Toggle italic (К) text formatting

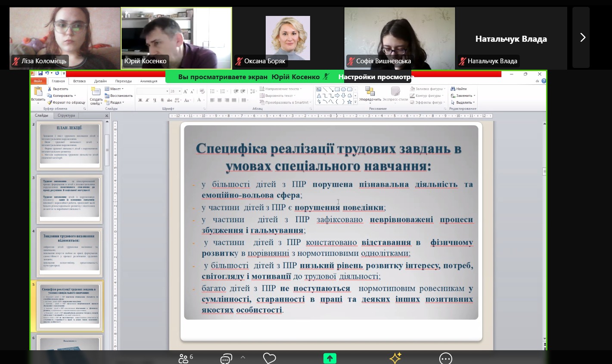click(x=147, y=100)
